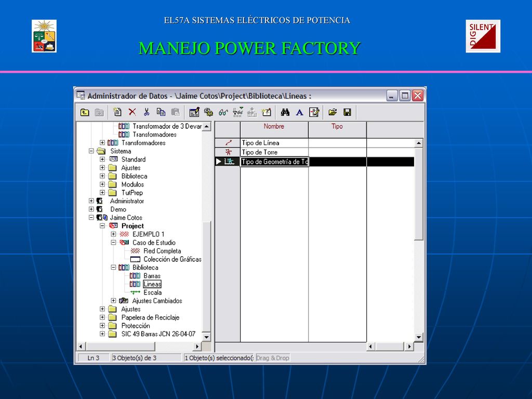Collapse the Jaime Cotos node

91,218
